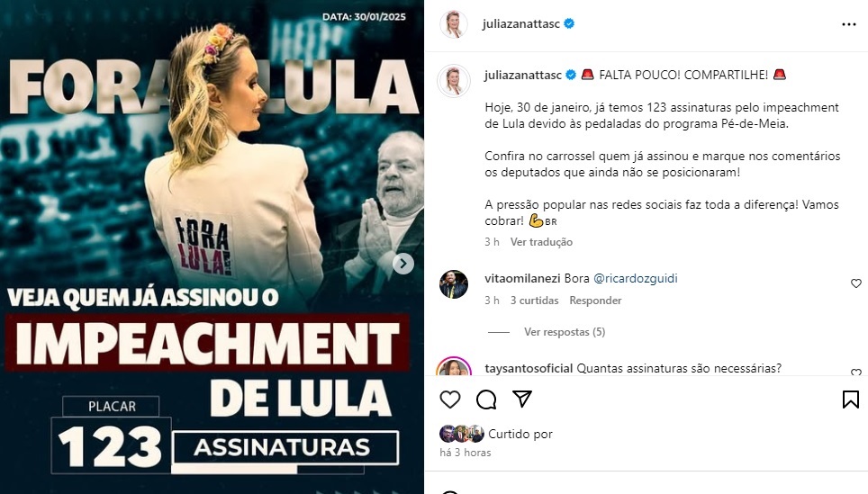This screenshot has height=494, width=868.
Task: Click juliazanattasc username in header
Action: [521, 23]
